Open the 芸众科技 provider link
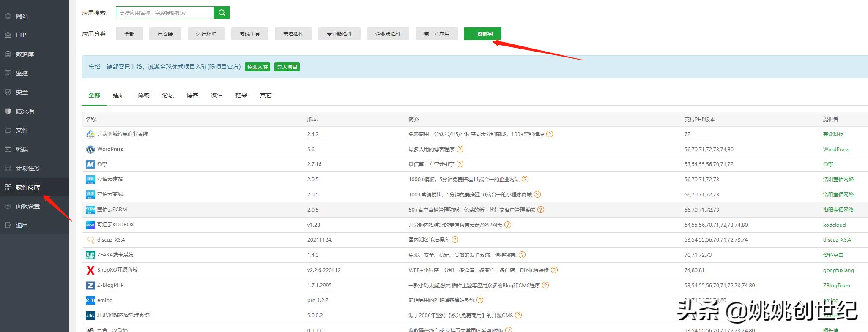 (x=833, y=134)
